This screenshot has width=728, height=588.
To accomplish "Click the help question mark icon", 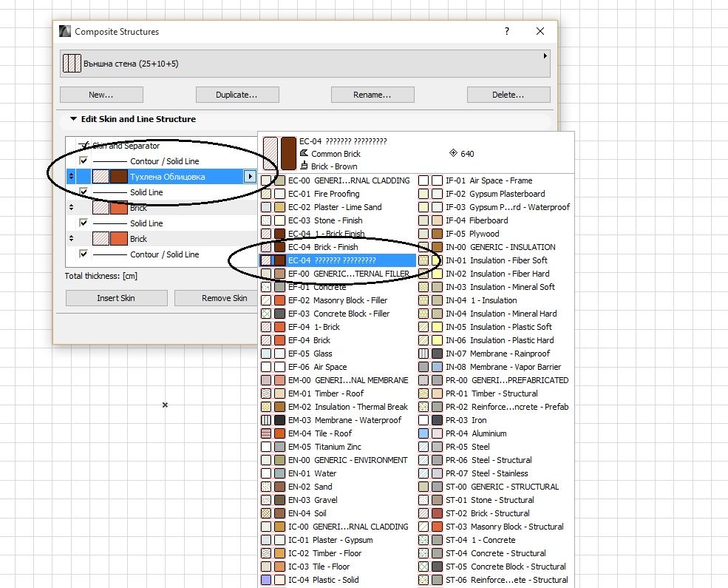I will pos(507,32).
